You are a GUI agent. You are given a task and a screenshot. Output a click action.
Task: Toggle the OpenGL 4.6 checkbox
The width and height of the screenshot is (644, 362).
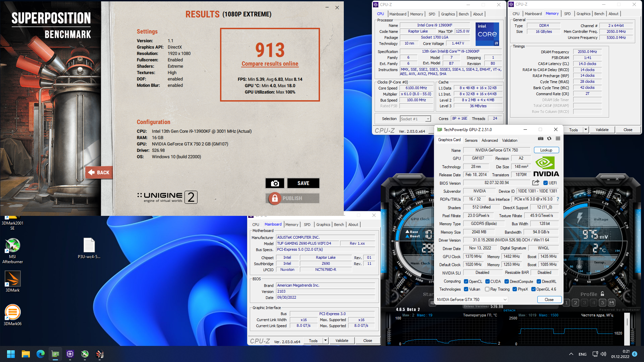[x=533, y=289]
